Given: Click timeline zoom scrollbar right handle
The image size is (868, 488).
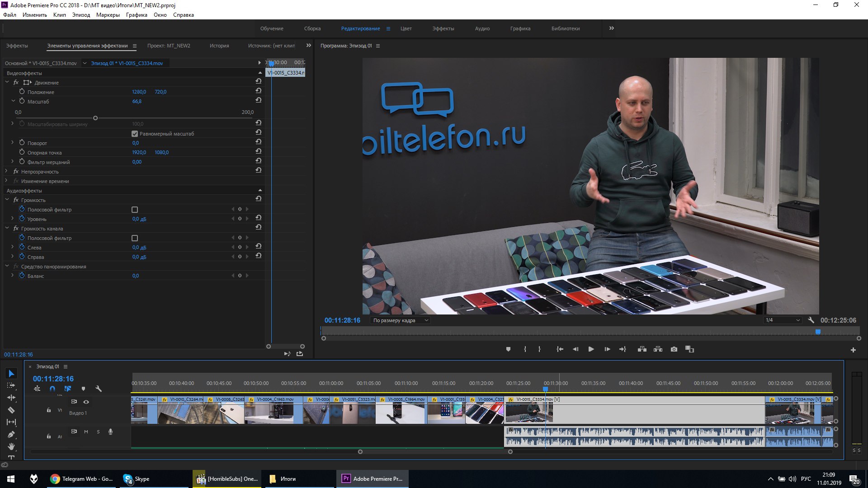Looking at the screenshot, I should (510, 451).
